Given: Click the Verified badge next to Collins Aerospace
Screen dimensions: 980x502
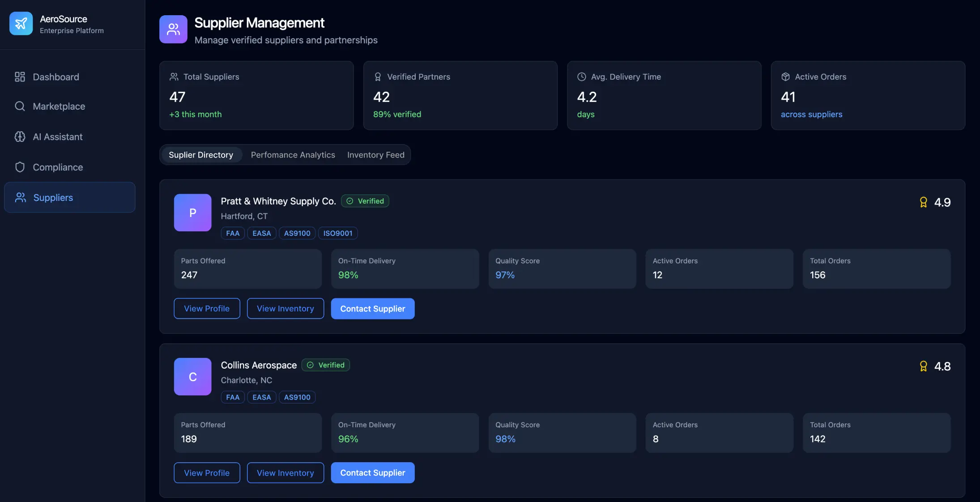Looking at the screenshot, I should pyautogui.click(x=326, y=365).
